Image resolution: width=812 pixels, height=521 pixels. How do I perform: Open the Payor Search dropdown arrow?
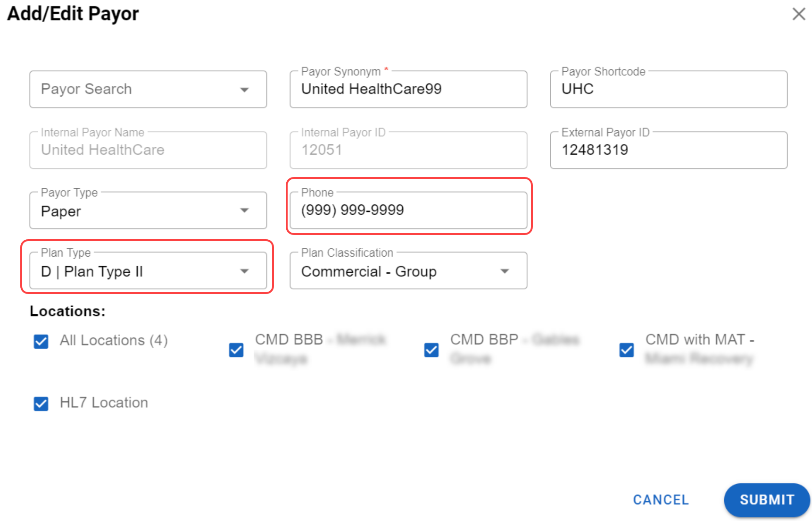tap(244, 90)
